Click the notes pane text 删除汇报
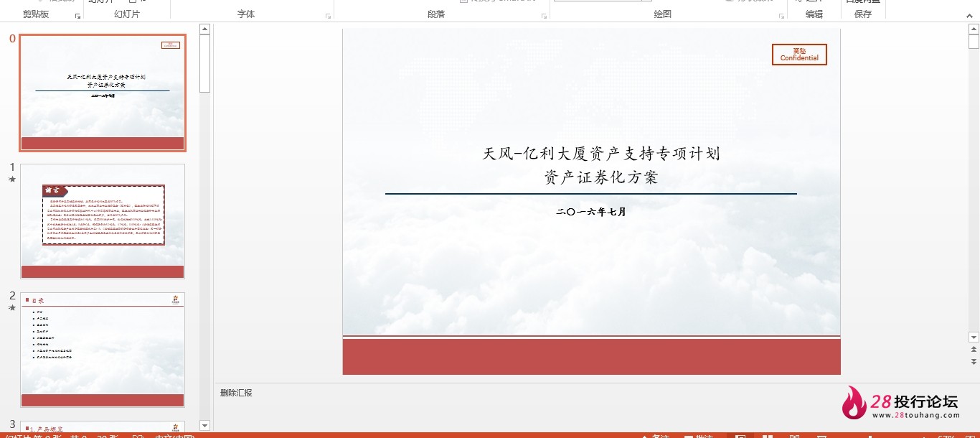The image size is (980, 438). [x=236, y=393]
